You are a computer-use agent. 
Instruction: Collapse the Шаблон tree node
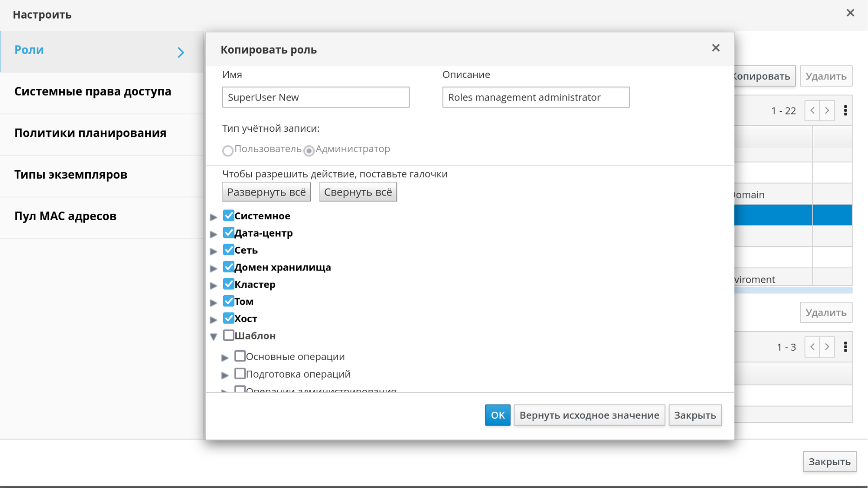tap(213, 336)
